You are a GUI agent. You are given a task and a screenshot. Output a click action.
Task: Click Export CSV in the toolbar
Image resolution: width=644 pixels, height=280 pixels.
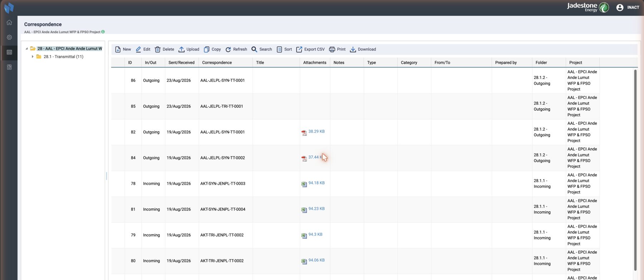pos(310,49)
